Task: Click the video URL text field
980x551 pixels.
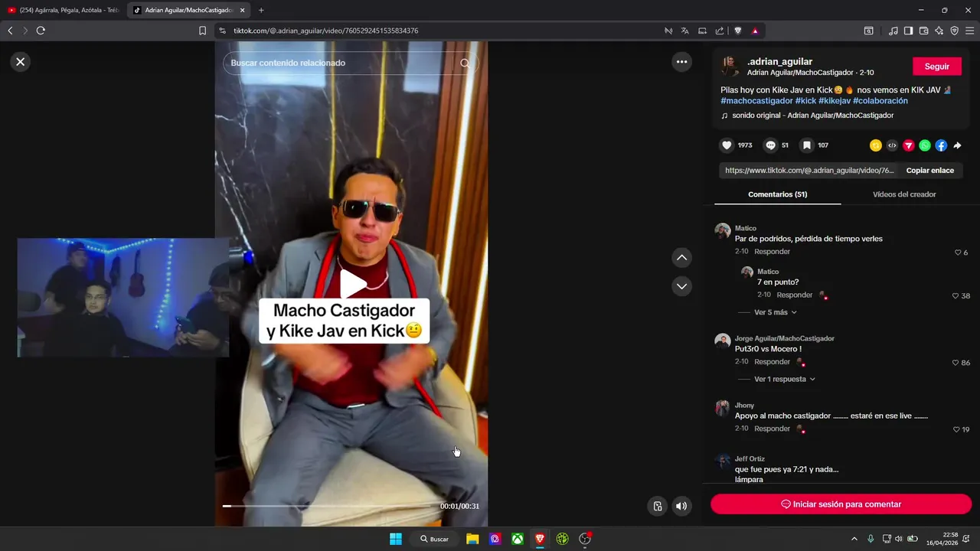Action: coord(809,171)
